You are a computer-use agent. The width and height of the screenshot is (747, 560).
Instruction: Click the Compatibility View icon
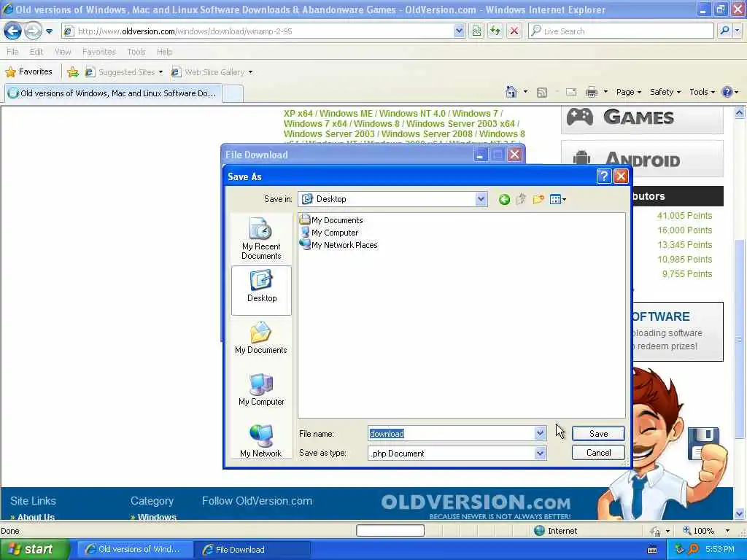476,31
